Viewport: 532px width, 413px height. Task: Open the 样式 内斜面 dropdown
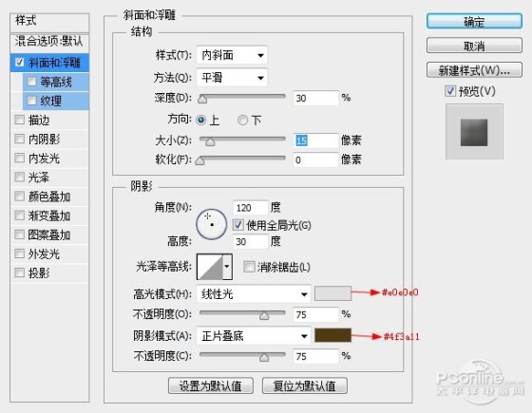tap(232, 55)
